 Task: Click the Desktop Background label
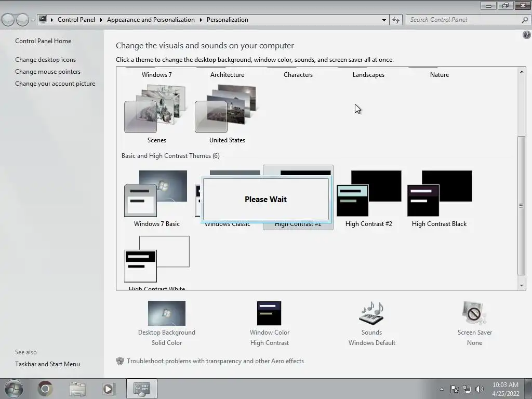(x=167, y=332)
